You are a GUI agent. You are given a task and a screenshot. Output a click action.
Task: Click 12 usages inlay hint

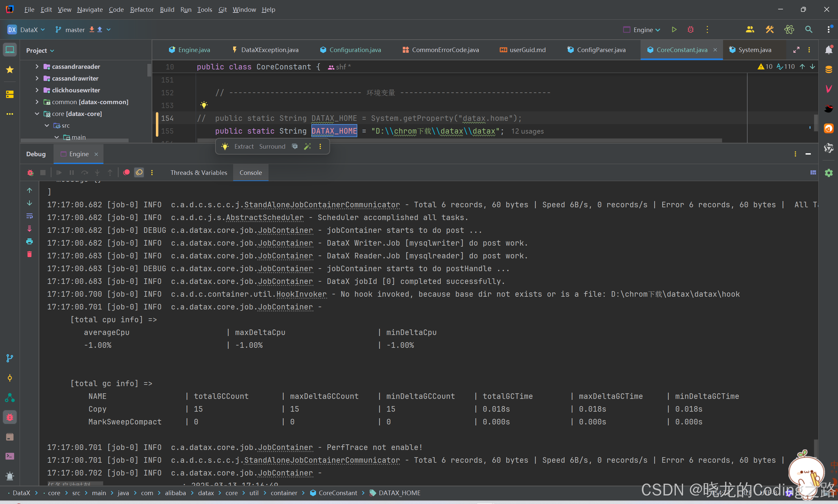(x=527, y=131)
